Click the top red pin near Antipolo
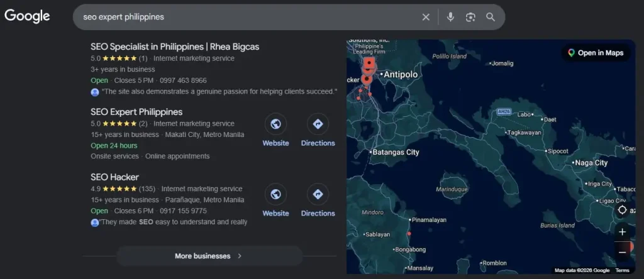Viewport: 644px width, 279px height. coord(370,63)
